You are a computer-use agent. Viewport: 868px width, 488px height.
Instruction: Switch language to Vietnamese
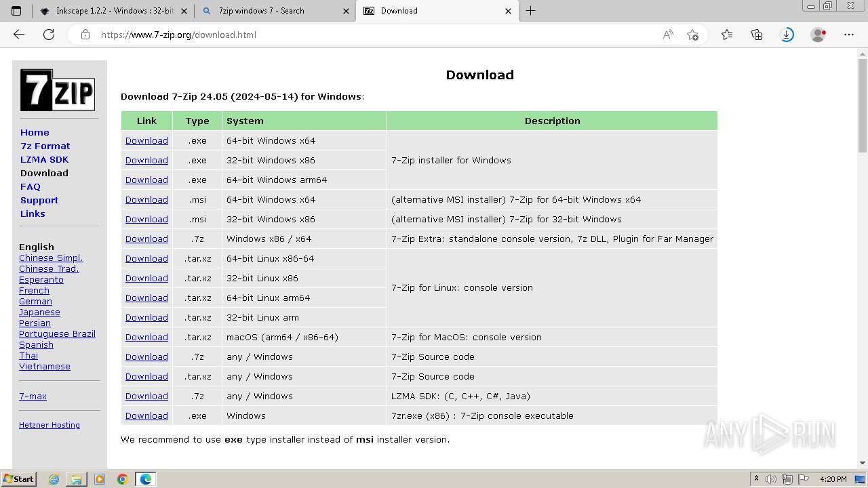click(45, 366)
